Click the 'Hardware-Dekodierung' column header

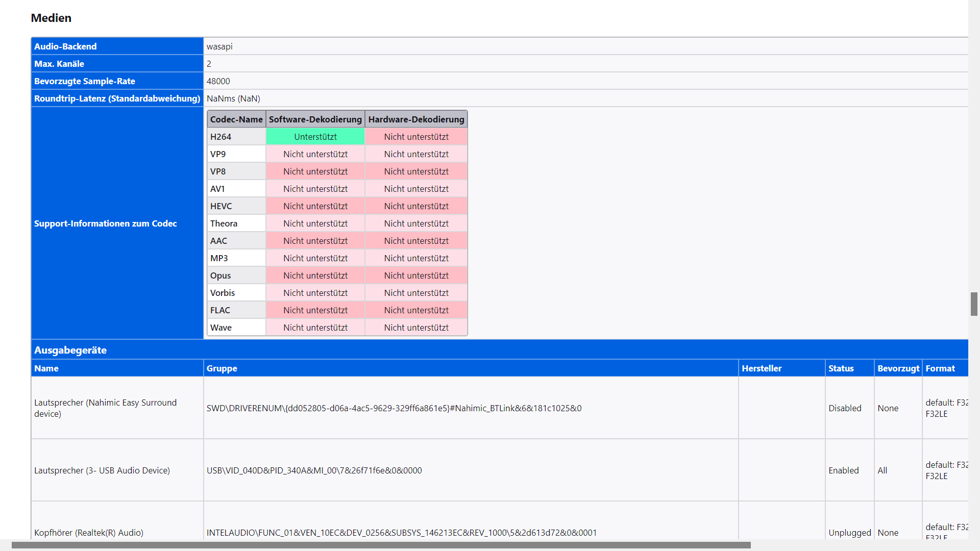416,119
